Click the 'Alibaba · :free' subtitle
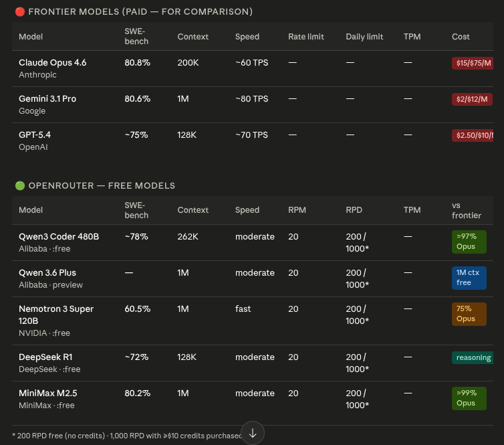This screenshot has width=504, height=445. point(44,249)
